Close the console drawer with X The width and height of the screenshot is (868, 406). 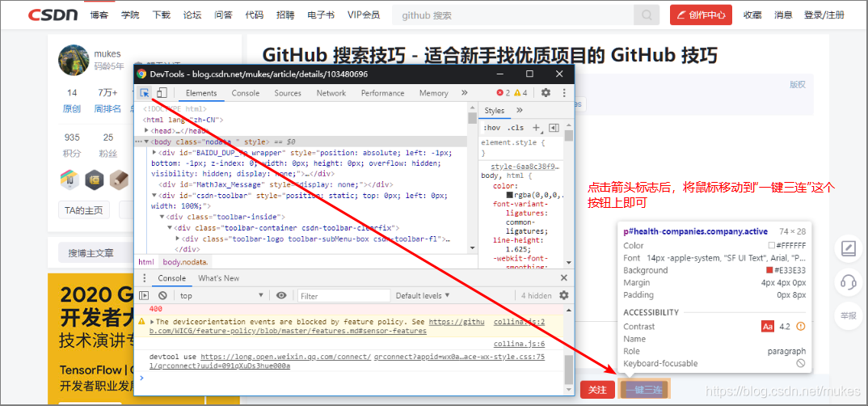point(564,278)
